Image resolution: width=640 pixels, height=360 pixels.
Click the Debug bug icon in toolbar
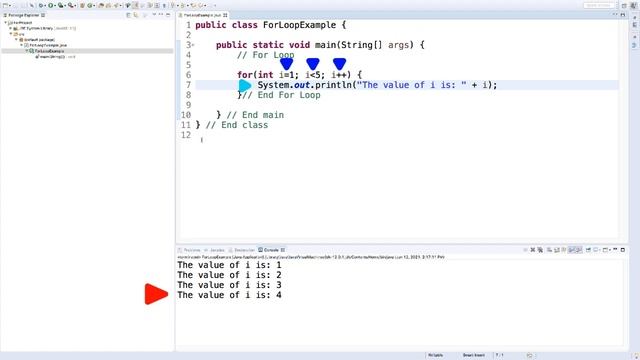41,5
